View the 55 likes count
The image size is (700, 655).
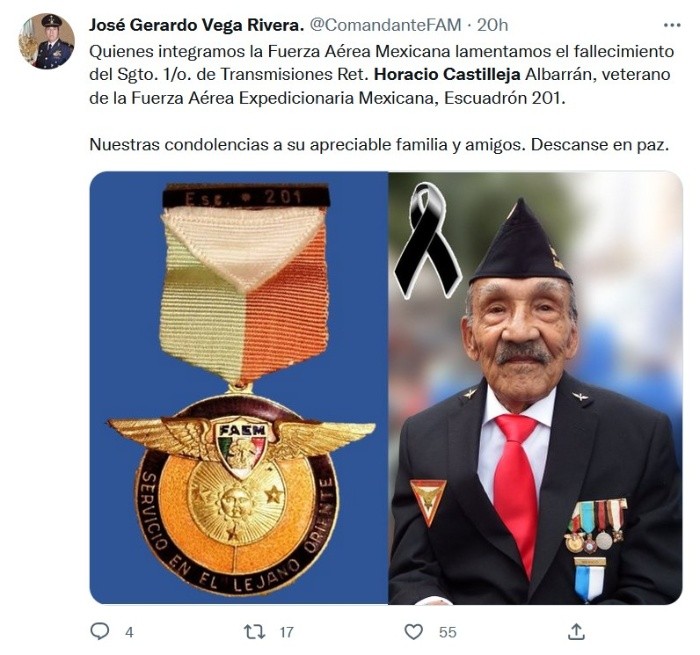(x=447, y=632)
